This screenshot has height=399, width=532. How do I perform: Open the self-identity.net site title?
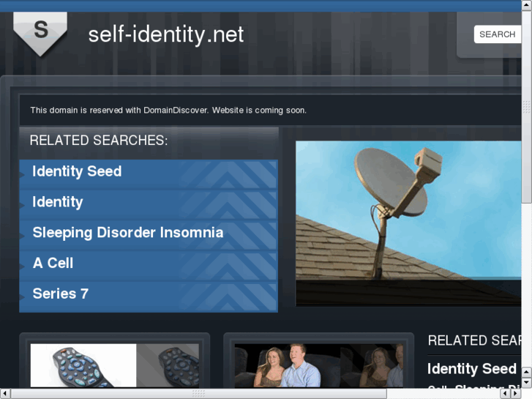coord(166,34)
